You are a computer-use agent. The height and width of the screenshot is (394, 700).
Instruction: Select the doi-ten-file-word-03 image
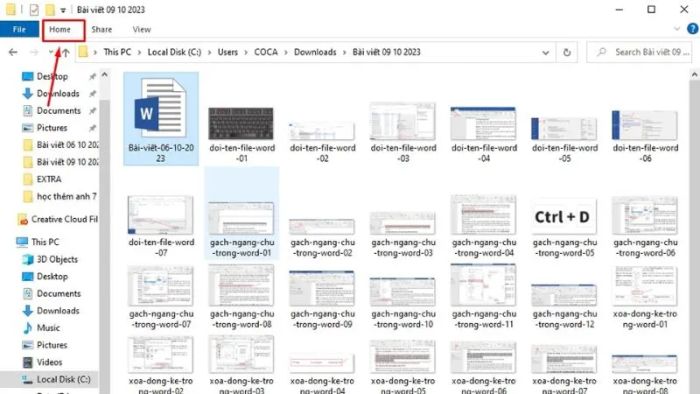coord(403,121)
